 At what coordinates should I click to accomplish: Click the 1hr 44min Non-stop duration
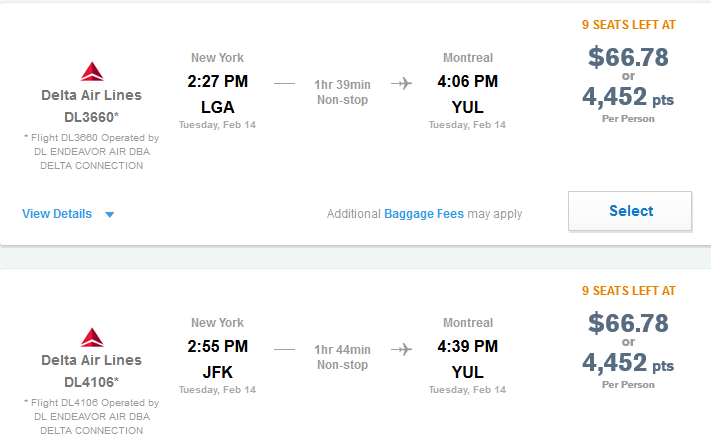pos(342,357)
